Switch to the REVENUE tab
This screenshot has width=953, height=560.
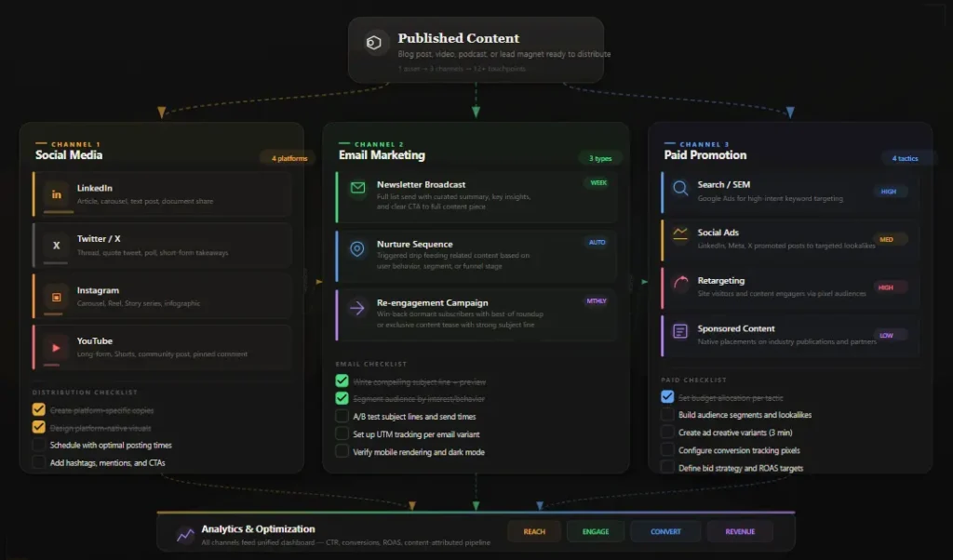point(740,531)
